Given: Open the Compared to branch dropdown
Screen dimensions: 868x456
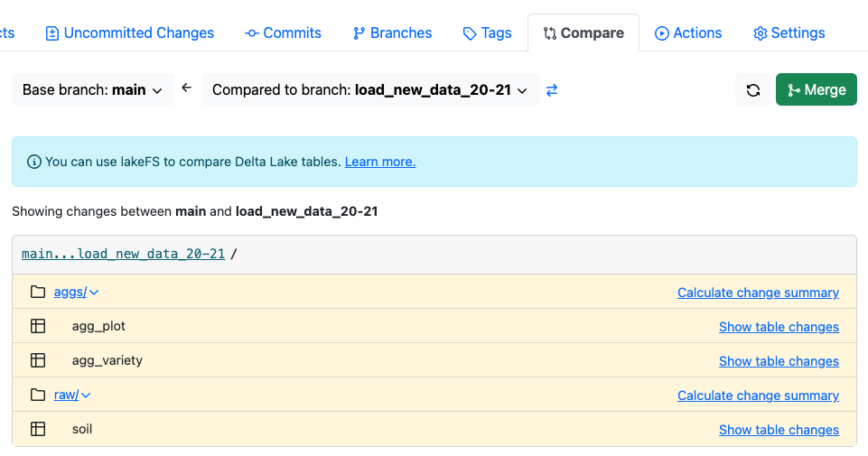Looking at the screenshot, I should [370, 89].
